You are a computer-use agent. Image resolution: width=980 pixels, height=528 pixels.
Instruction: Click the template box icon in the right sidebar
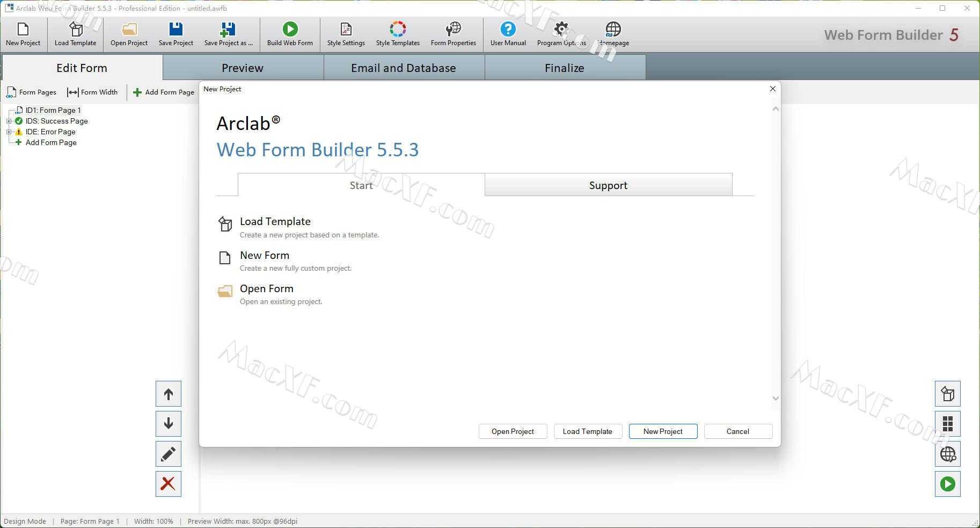click(x=948, y=394)
